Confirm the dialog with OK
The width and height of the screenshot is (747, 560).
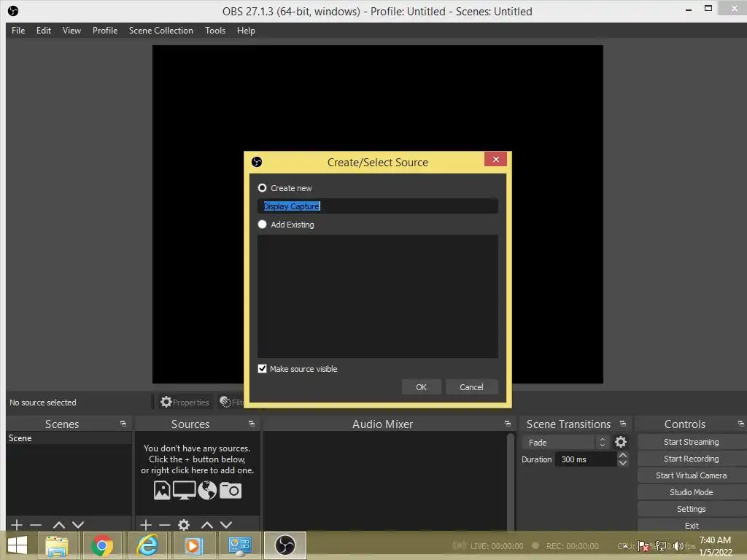point(421,387)
